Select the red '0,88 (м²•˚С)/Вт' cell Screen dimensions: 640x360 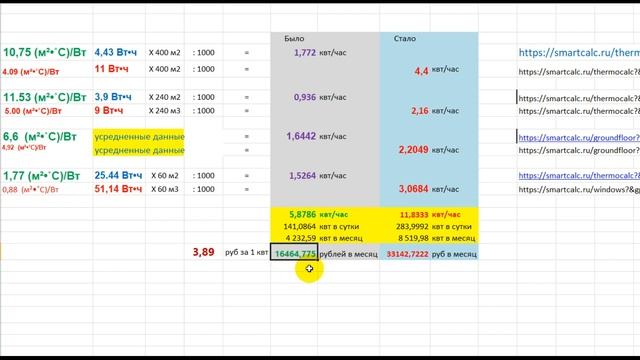31,189
